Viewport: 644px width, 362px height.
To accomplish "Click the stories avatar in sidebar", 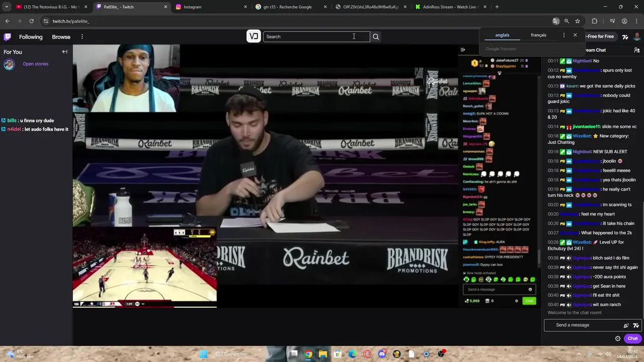I will click(9, 64).
